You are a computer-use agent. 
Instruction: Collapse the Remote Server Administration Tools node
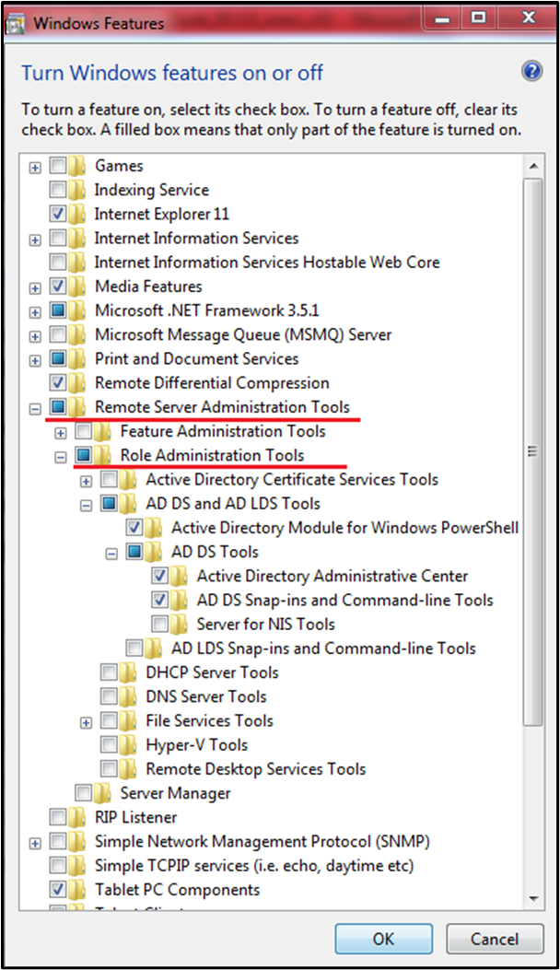click(35, 407)
